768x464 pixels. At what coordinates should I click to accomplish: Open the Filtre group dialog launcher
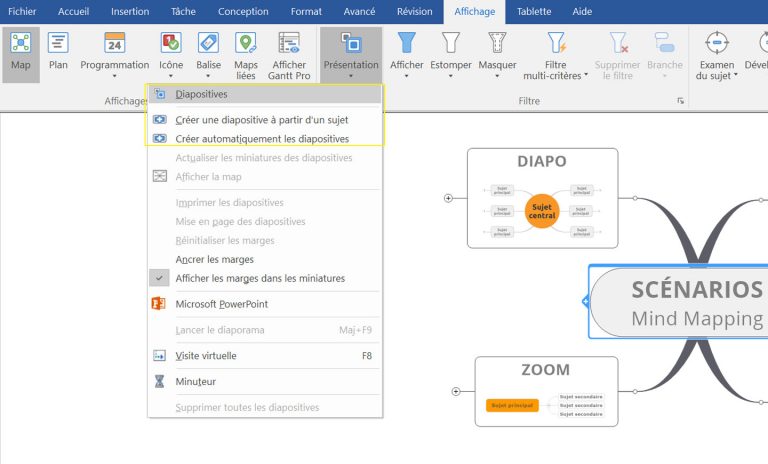681,101
